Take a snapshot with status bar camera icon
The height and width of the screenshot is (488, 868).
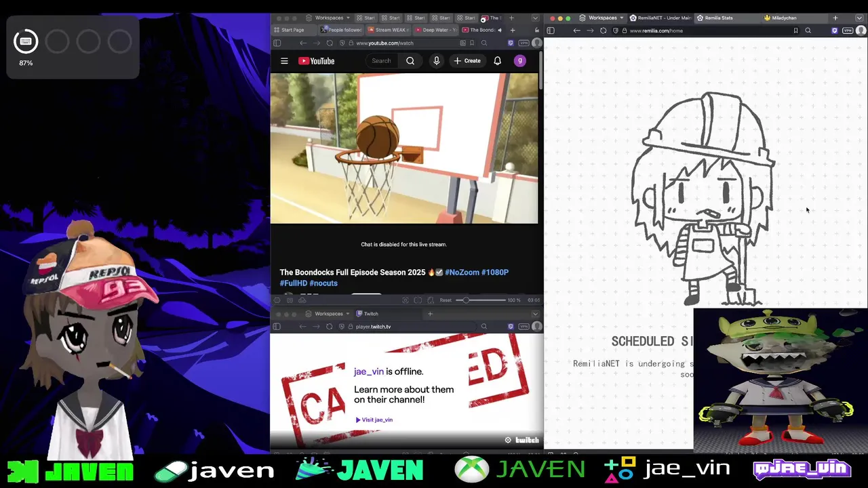(406, 300)
